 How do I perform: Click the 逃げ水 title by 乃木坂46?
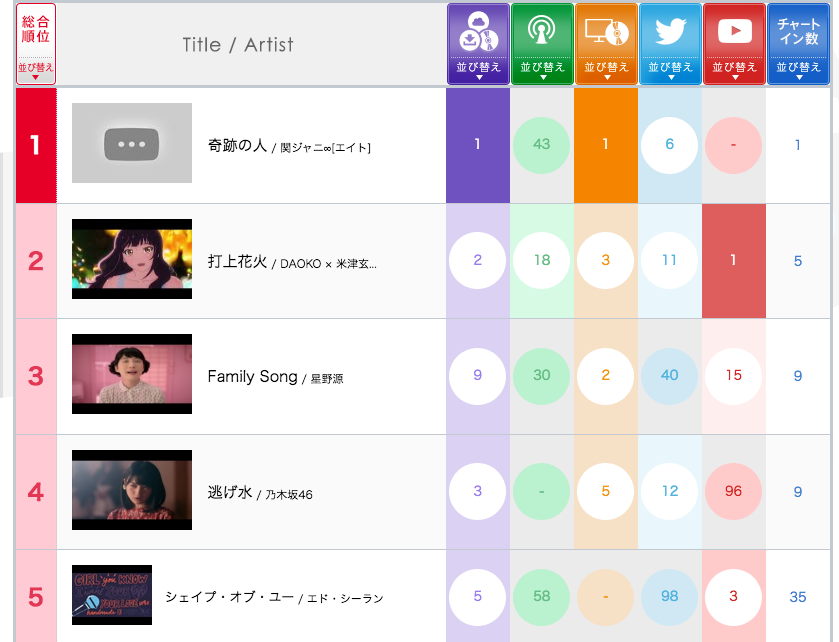pyautogui.click(x=230, y=493)
